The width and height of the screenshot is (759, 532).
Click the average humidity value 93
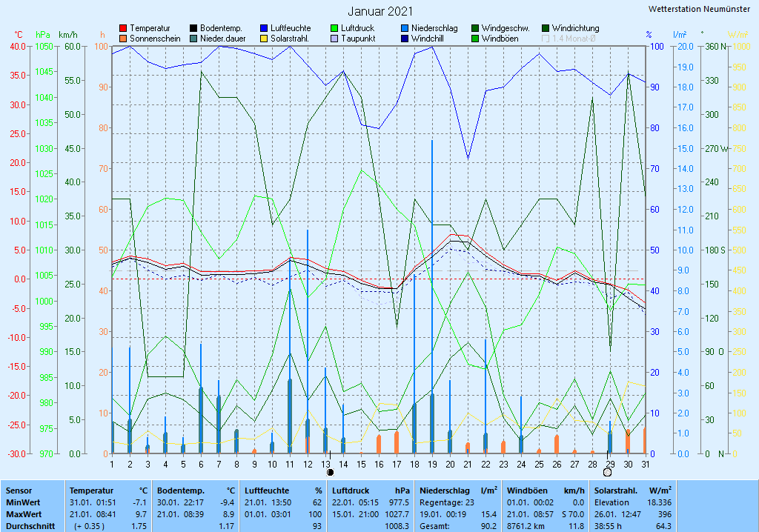[317, 526]
